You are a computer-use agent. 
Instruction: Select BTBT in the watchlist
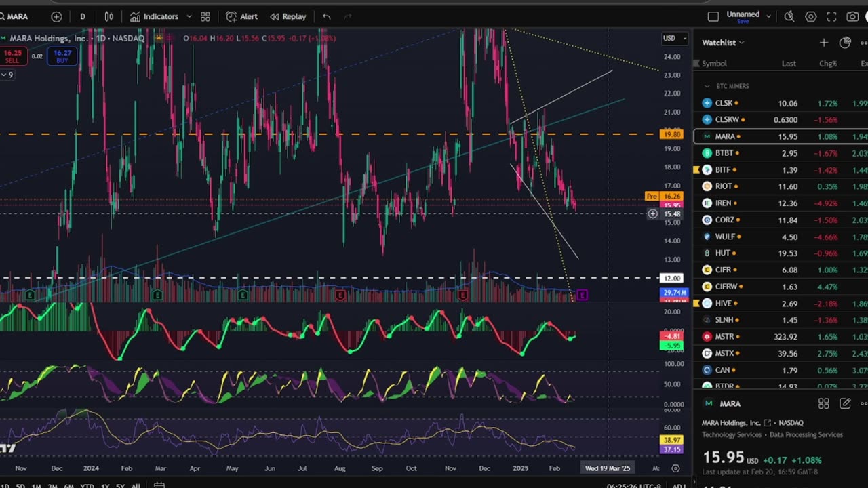pyautogui.click(x=780, y=153)
